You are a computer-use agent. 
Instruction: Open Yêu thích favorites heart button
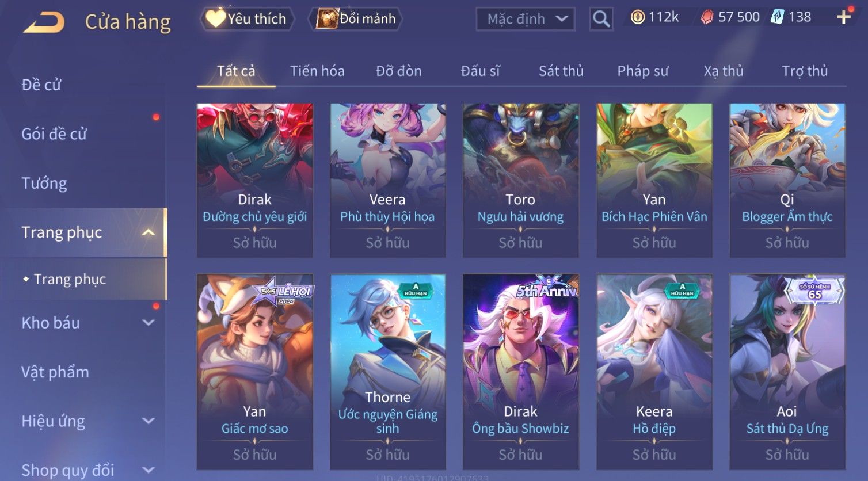point(247,19)
